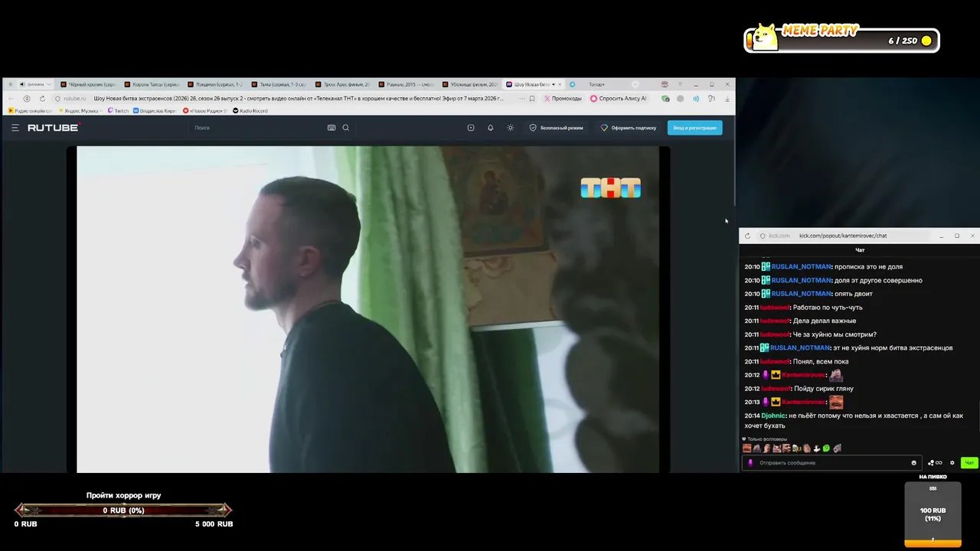Image resolution: width=980 pixels, height=551 pixels.
Task: Enable Безопасный режим
Action: click(x=557, y=128)
